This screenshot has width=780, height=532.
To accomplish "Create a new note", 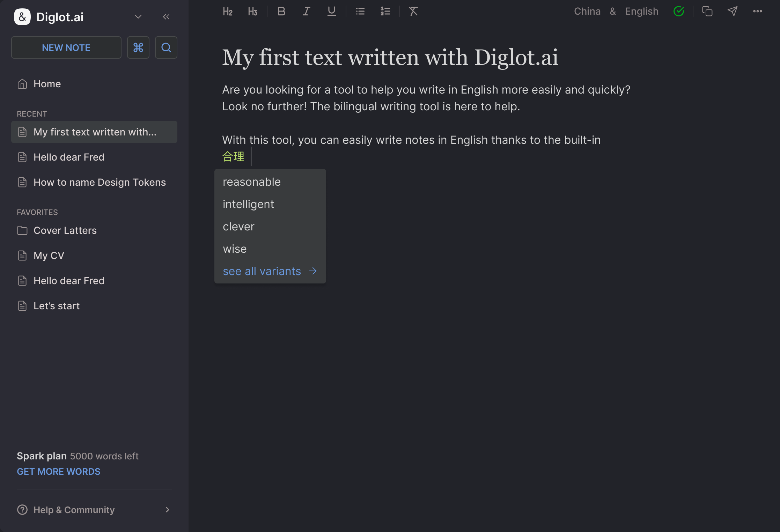I will click(66, 47).
